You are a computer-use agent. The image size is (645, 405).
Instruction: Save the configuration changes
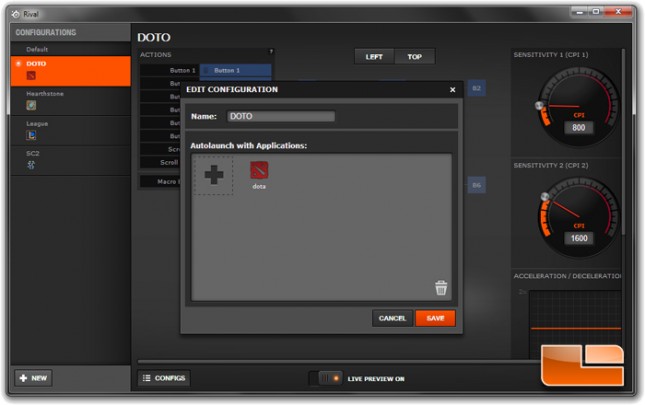[435, 318]
